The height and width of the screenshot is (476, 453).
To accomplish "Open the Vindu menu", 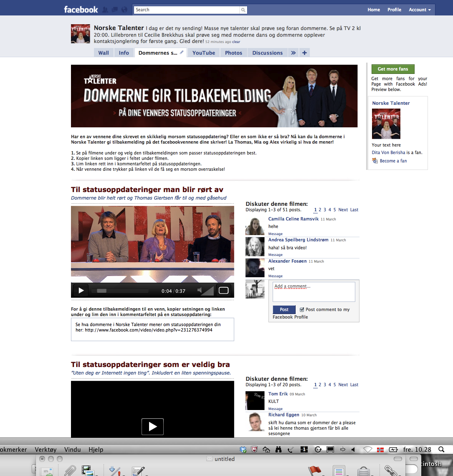I will pyautogui.click(x=73, y=450).
